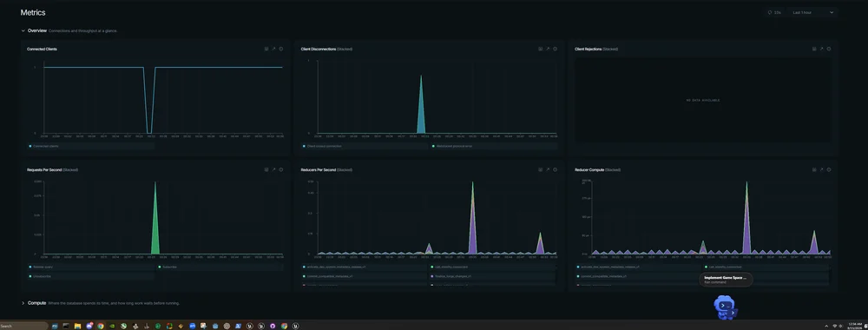Open File Explorer folder icon in taskbar
868x330 pixels.
pos(77,327)
